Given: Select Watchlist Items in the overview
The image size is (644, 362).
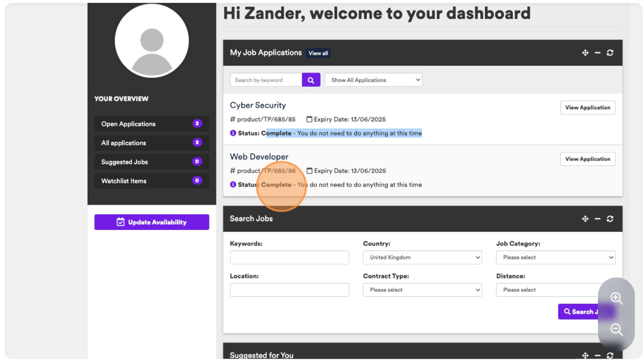Looking at the screenshot, I should pos(151,181).
